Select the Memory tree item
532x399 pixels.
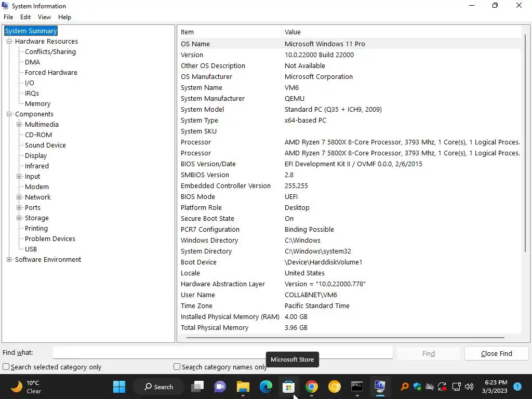tap(37, 104)
